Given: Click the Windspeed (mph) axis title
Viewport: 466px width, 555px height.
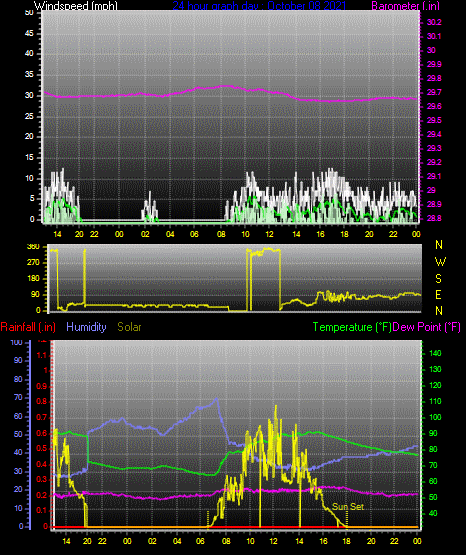Looking at the screenshot, I should point(75,6).
